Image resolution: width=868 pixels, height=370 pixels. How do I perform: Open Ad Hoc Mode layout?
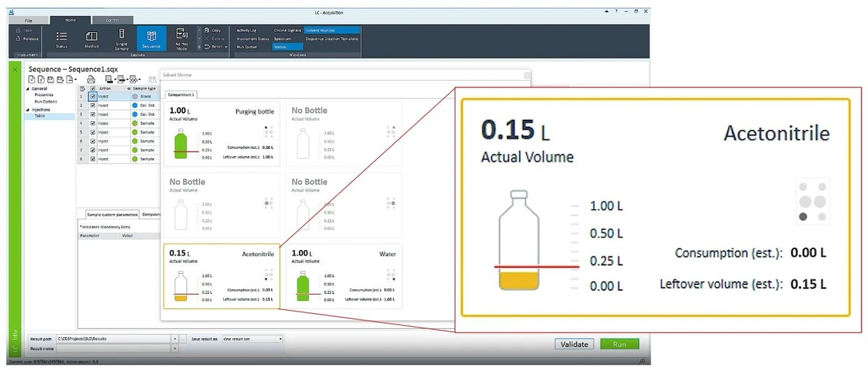[x=182, y=39]
